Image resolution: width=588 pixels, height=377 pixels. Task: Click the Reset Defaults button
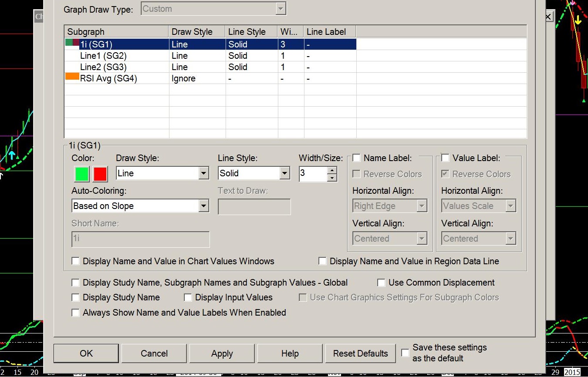360,353
